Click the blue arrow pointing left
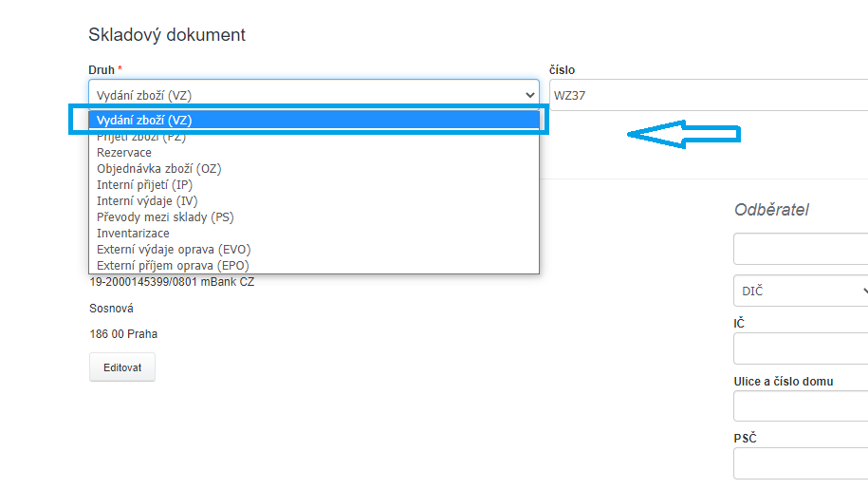868x489 pixels. (683, 135)
